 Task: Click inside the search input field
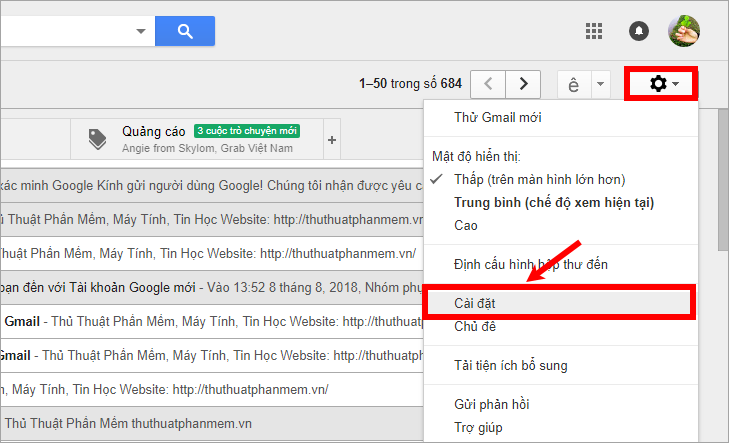tap(67, 31)
